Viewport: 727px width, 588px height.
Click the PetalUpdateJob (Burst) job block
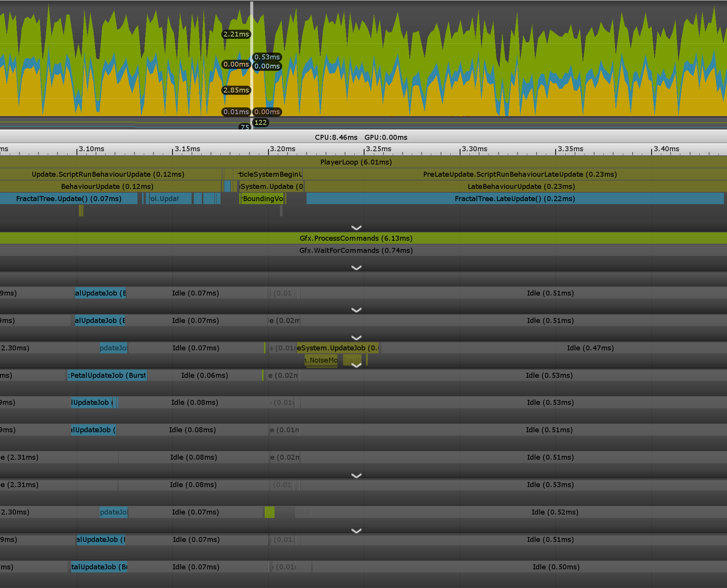[107, 375]
